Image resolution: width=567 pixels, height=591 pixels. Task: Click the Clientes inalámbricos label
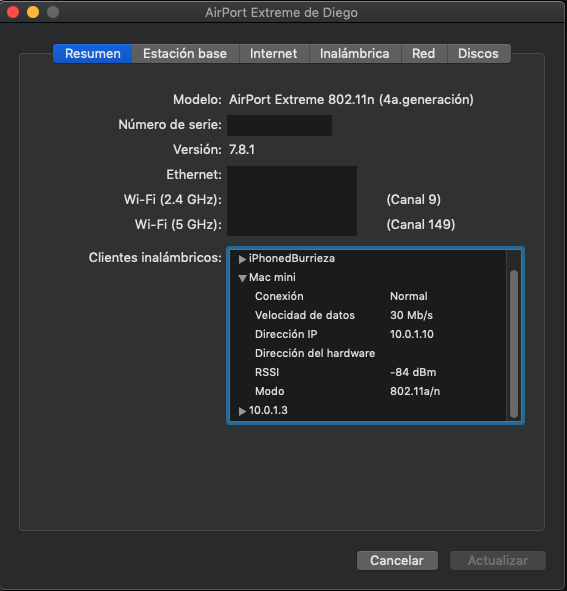(x=155, y=257)
